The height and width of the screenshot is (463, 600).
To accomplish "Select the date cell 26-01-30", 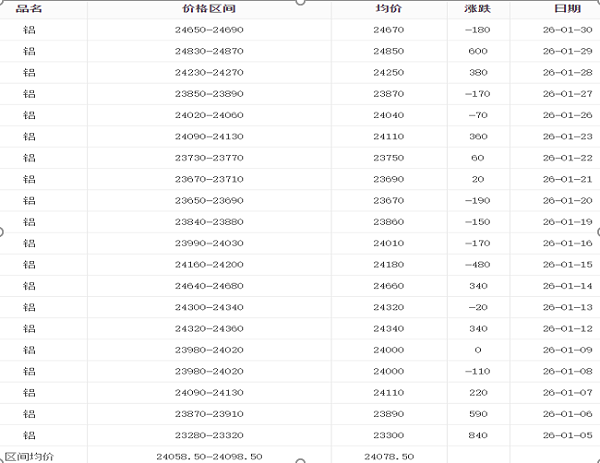I will [567, 30].
